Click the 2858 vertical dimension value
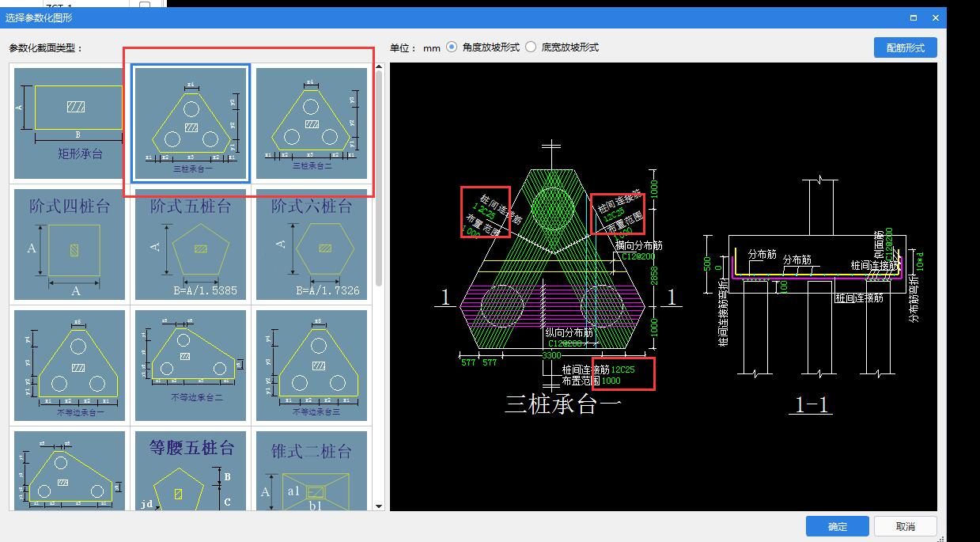The height and width of the screenshot is (542, 980). tap(653, 275)
